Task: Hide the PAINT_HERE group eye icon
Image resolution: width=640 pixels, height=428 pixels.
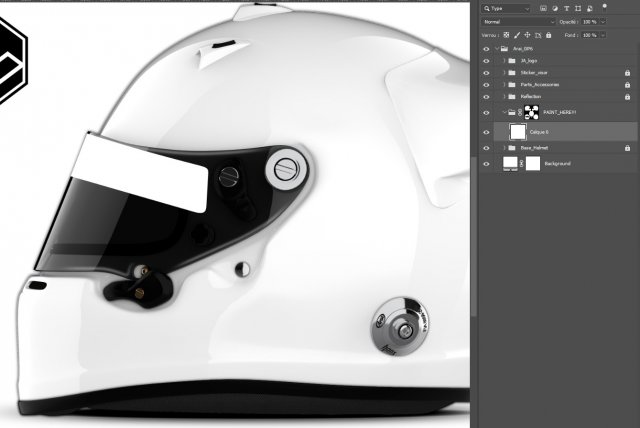Action: tap(486, 113)
